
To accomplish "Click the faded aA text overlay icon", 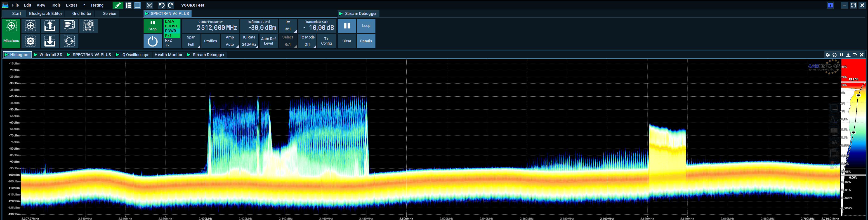I will 834,142.
